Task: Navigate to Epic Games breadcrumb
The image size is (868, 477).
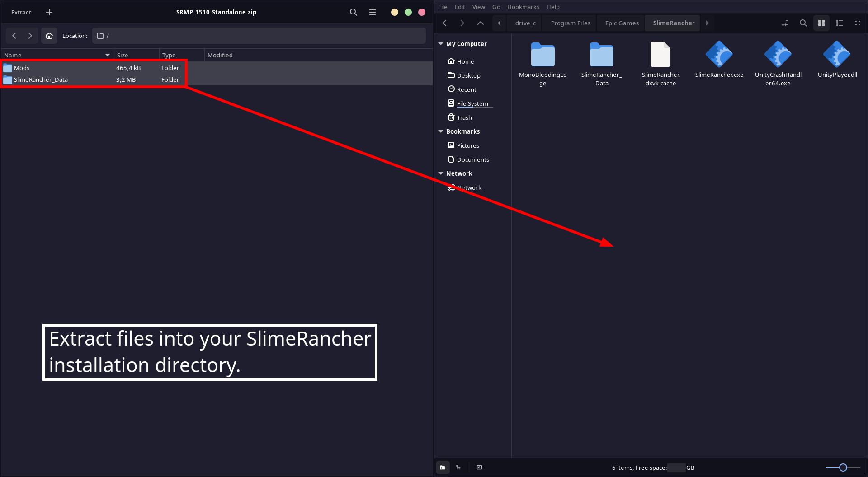Action: click(x=622, y=23)
